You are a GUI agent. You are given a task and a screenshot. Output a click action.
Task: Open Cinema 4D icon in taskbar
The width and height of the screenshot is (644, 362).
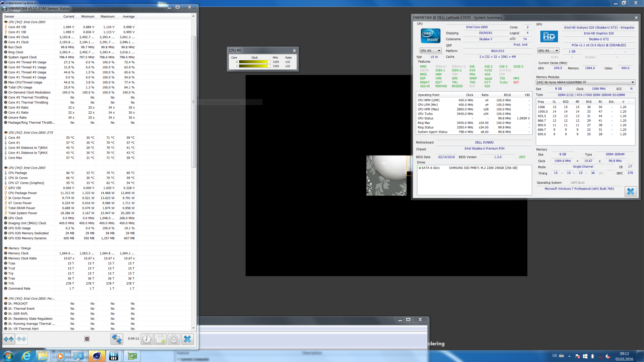click(x=97, y=356)
